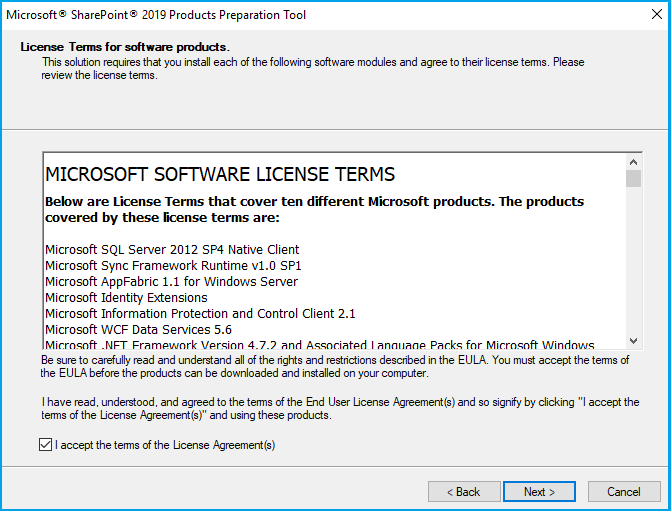Click Information Protection and Control Client line
This screenshot has width=671, height=511.
pyautogui.click(x=200, y=314)
